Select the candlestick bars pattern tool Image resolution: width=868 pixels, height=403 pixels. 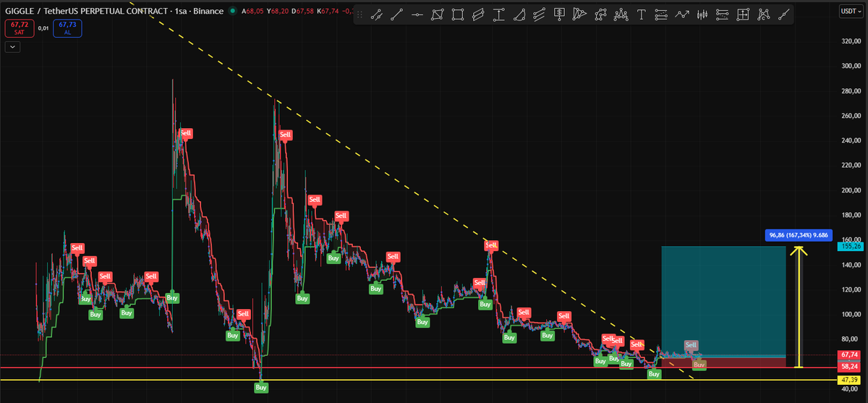(x=702, y=14)
